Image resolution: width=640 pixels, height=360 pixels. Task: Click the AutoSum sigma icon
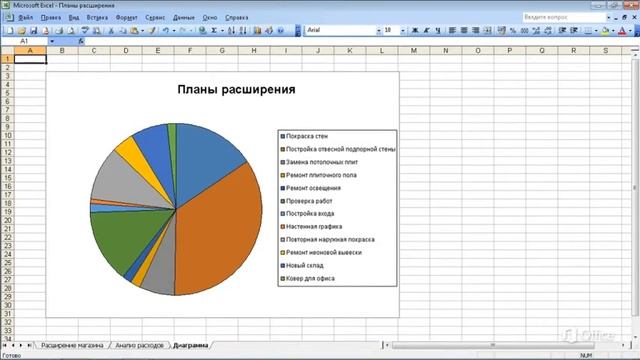tap(214, 30)
